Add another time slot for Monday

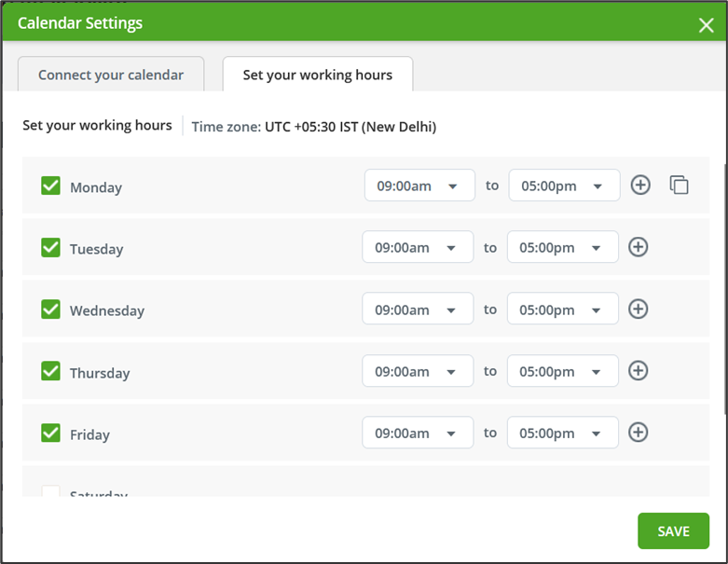coord(640,185)
